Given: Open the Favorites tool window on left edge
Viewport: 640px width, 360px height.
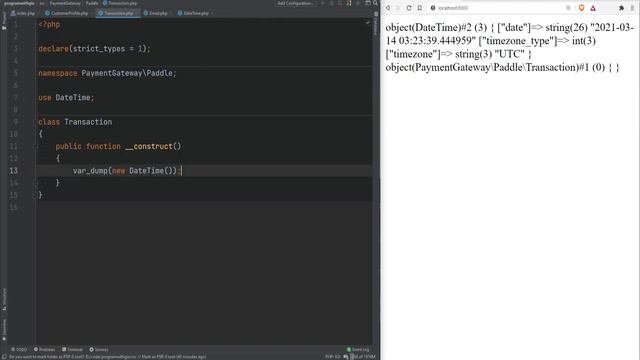Looking at the screenshot, I should [x=4, y=330].
